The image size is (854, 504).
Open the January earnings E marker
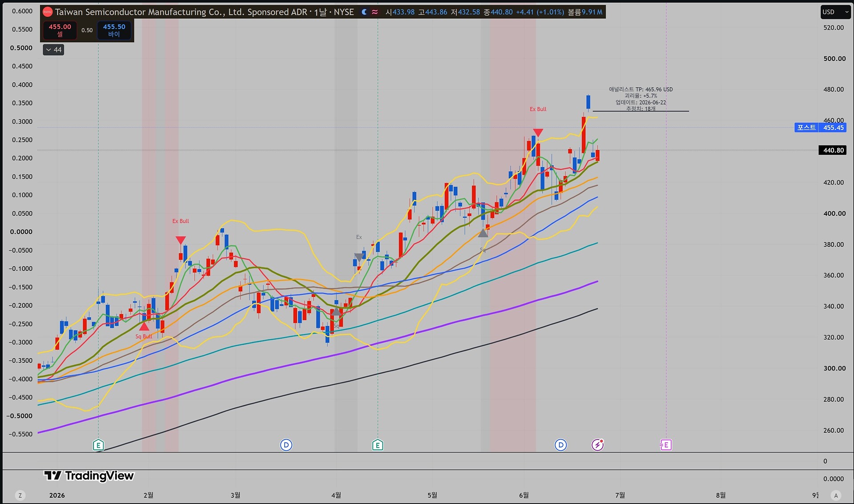click(98, 445)
